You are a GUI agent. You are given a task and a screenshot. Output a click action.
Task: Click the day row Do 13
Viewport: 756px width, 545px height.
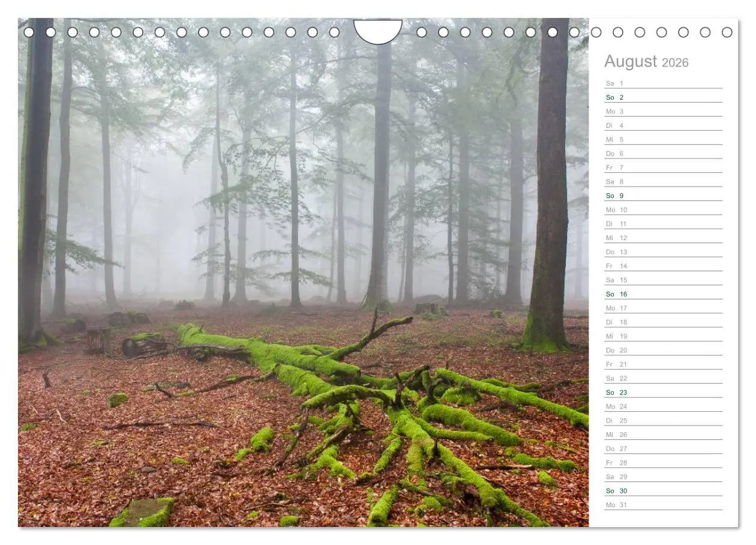pyautogui.click(x=663, y=251)
